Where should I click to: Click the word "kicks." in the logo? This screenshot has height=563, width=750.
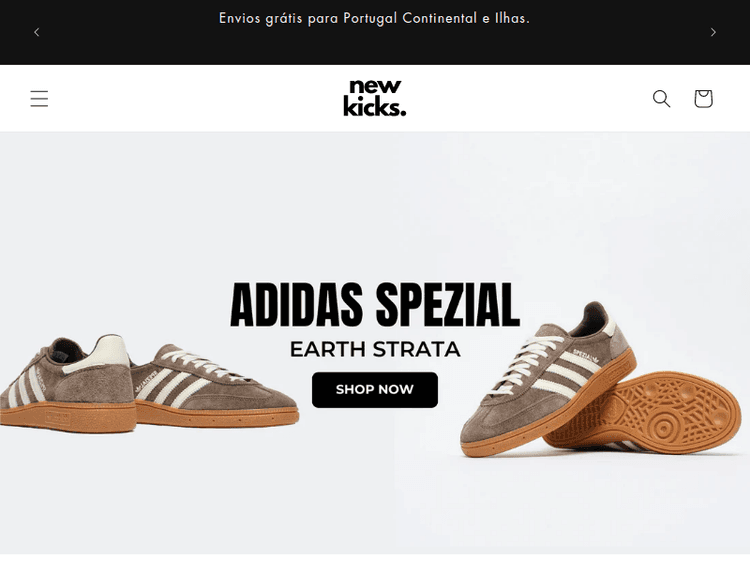[374, 107]
